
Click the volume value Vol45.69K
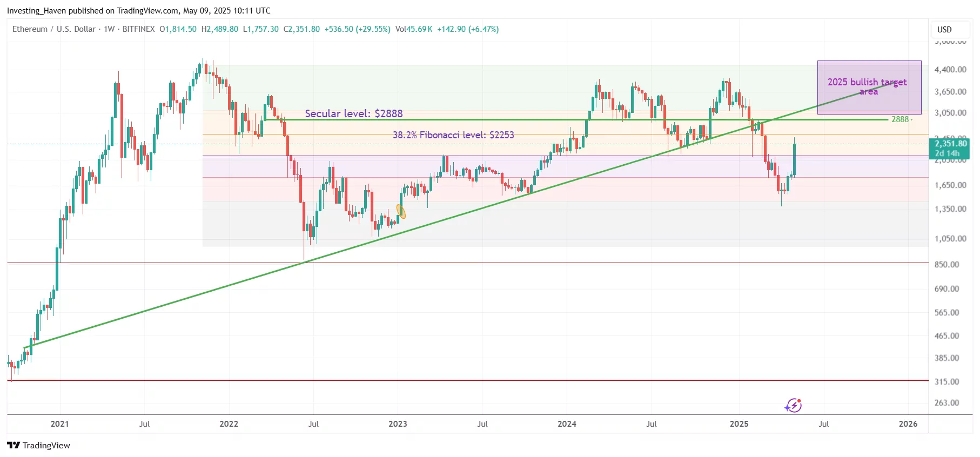[x=414, y=29]
